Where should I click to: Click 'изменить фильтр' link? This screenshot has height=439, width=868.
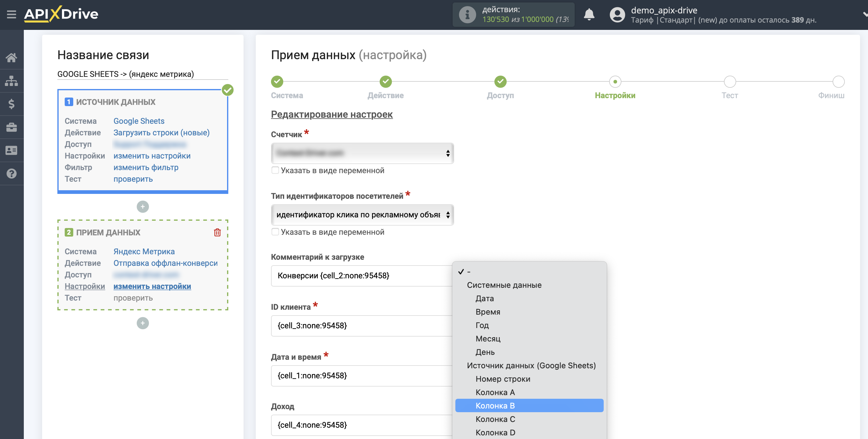pyautogui.click(x=146, y=167)
